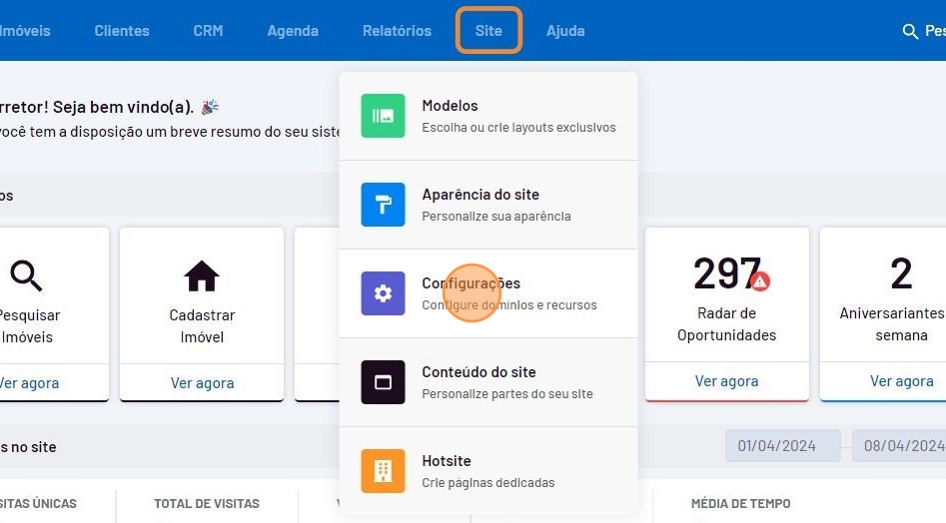Image resolution: width=946 pixels, height=523 pixels.
Task: Go to the Agenda menu
Action: click(292, 31)
